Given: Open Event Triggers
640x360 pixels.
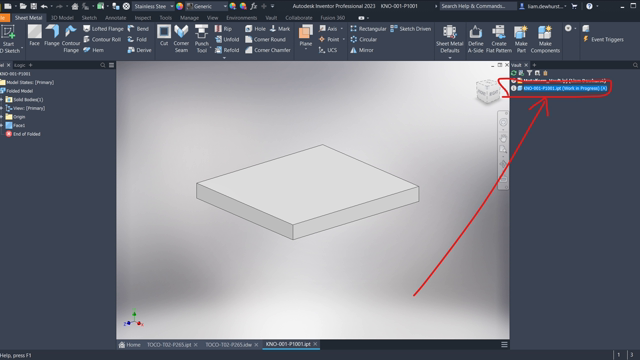Looking at the screenshot, I should click(x=603, y=39).
